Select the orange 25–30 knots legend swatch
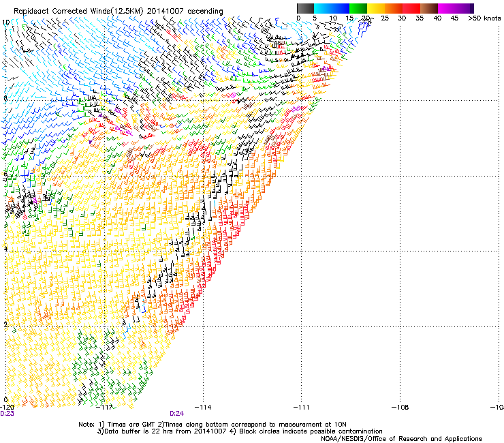Image resolution: width=504 pixels, height=443 pixels. (394, 8)
